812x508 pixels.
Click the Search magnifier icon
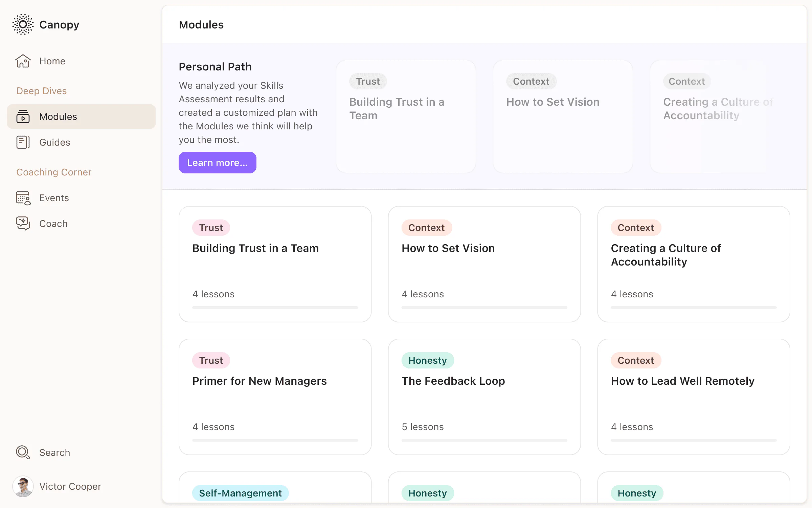[x=22, y=452]
